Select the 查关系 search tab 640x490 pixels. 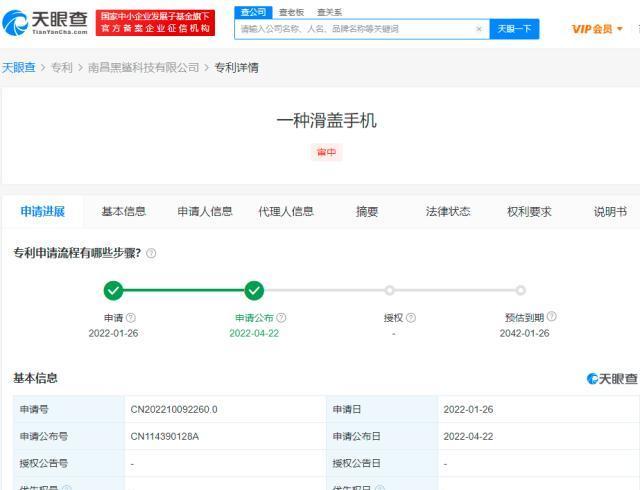pos(329,13)
